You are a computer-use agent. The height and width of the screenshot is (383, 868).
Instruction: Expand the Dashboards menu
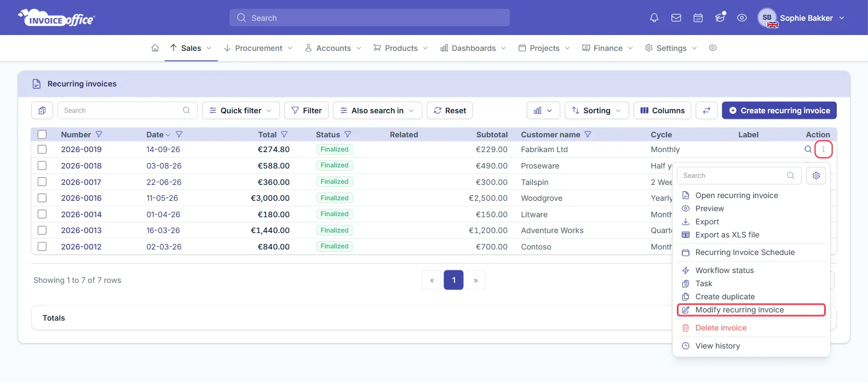(474, 48)
